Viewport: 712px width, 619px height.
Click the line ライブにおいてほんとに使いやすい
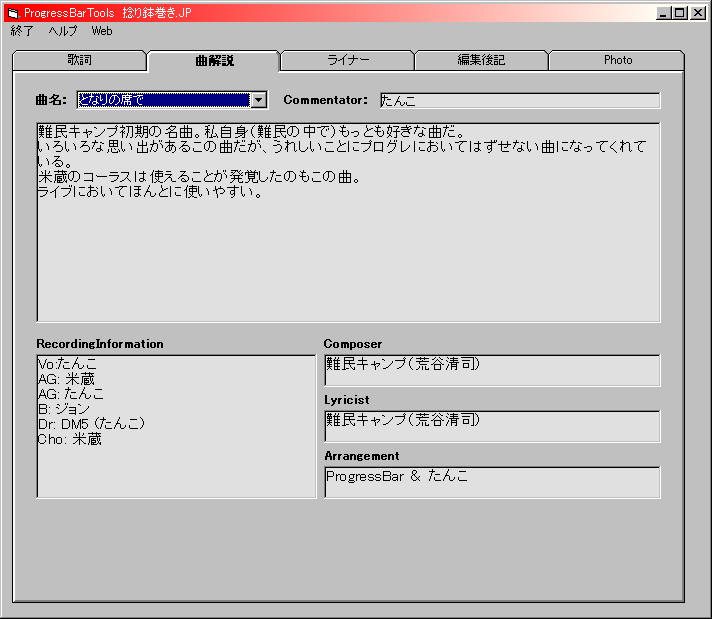(151, 192)
